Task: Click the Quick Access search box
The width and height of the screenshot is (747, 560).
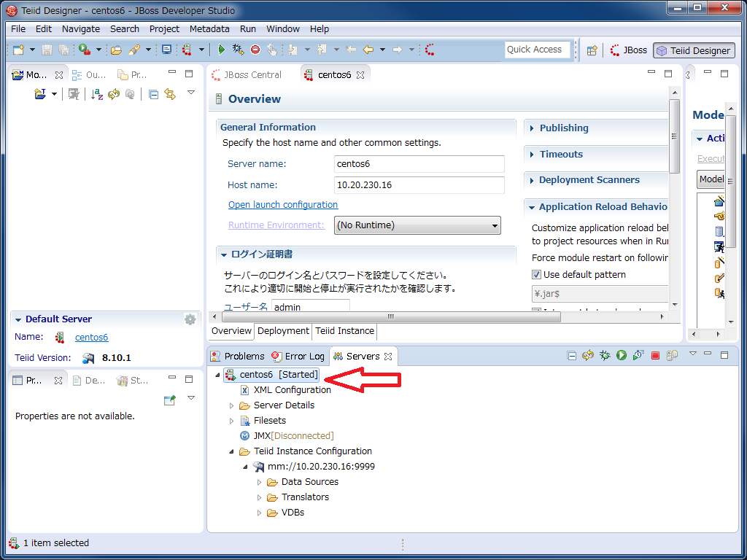Action: (x=538, y=50)
